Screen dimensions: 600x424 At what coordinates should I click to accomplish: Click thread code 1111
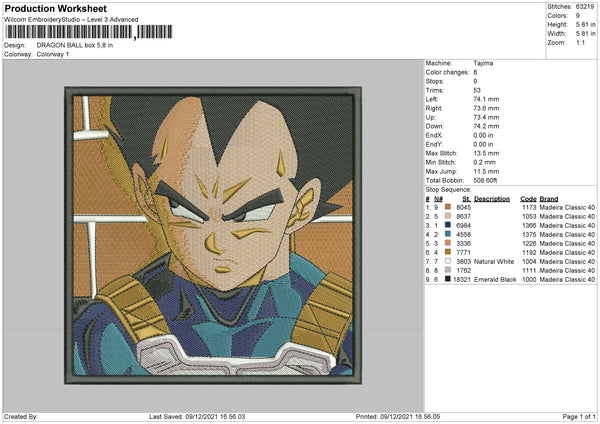tap(529, 270)
